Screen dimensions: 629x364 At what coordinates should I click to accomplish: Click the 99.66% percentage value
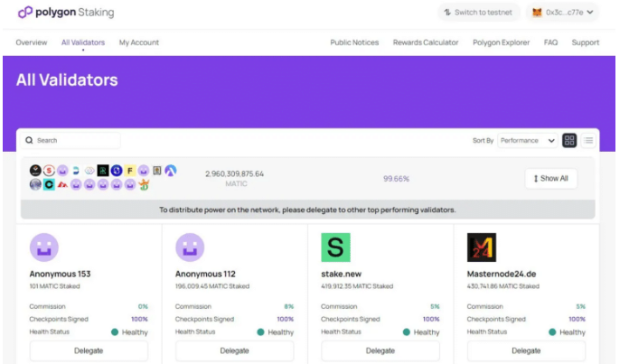tap(397, 179)
